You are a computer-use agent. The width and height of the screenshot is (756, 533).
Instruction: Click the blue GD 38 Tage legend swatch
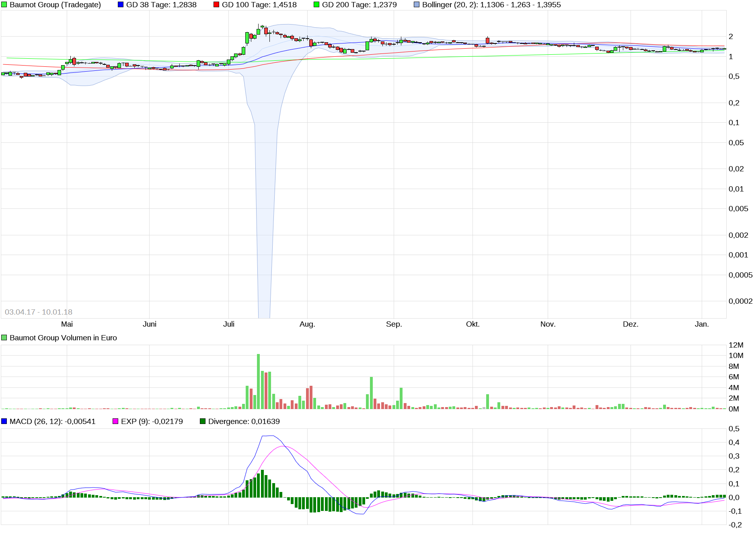[121, 5]
